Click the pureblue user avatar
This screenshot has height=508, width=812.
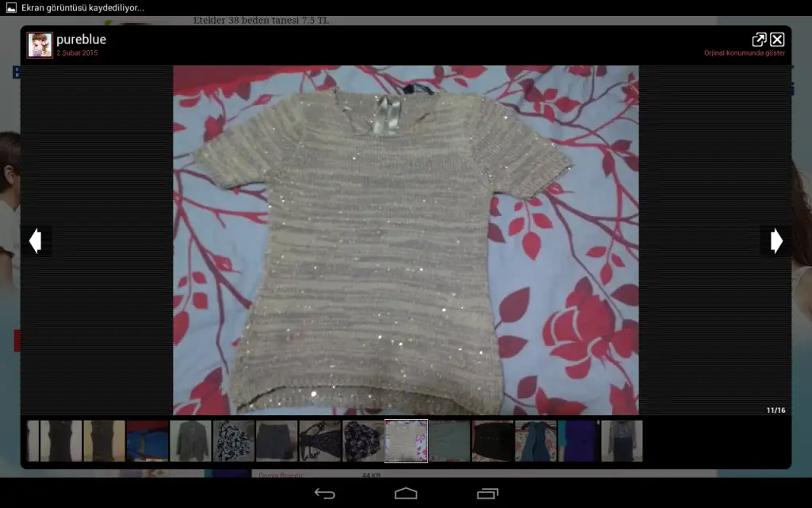(x=40, y=45)
